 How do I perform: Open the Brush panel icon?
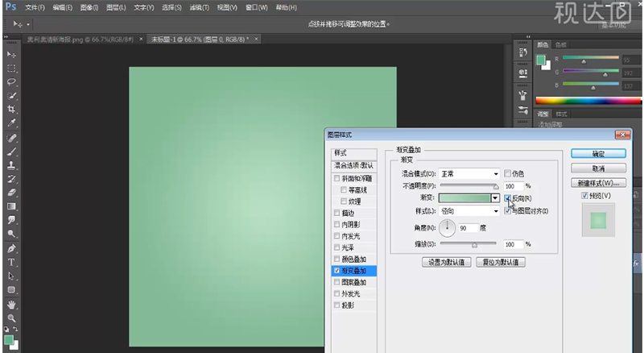[522, 96]
